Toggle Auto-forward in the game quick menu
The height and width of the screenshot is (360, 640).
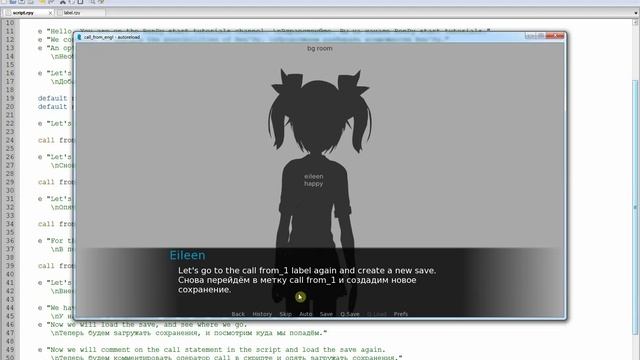(306, 314)
